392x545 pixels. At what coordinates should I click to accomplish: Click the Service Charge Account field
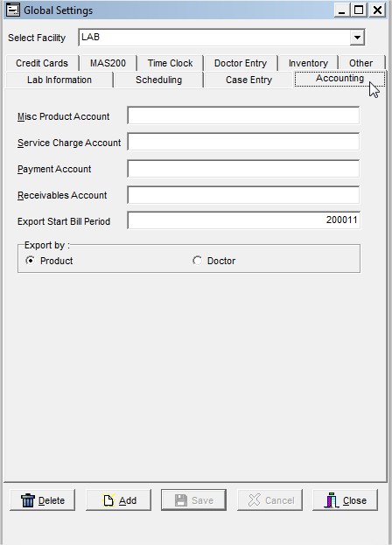(243, 142)
